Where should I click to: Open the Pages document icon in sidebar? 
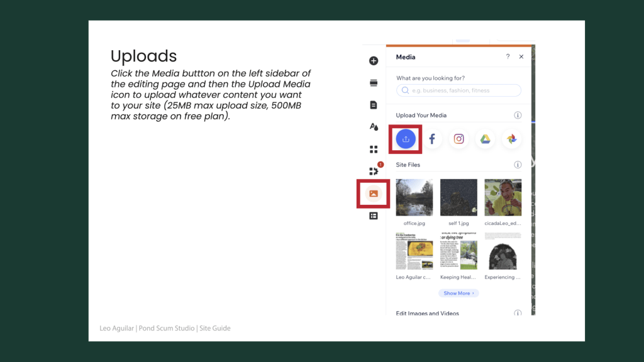tap(374, 105)
